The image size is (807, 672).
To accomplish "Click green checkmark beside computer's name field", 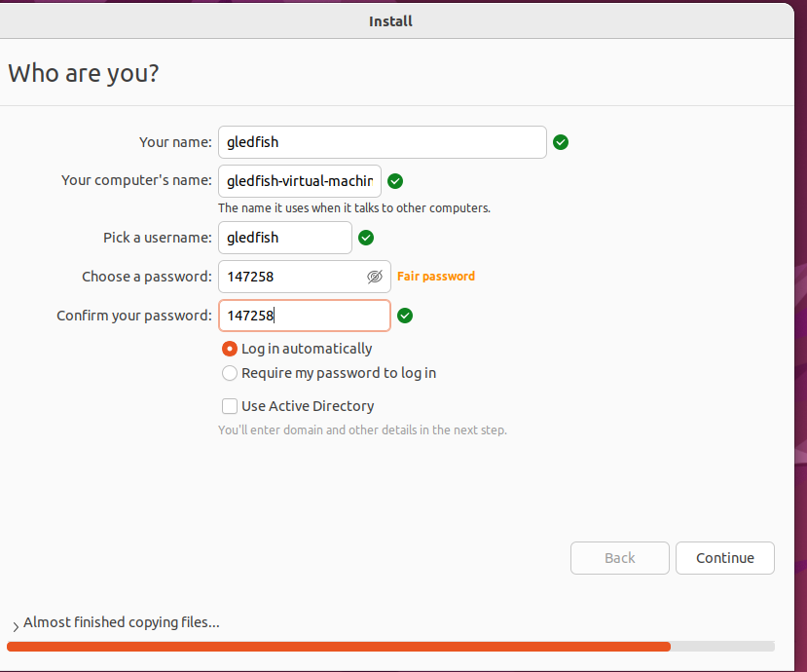I will point(395,181).
